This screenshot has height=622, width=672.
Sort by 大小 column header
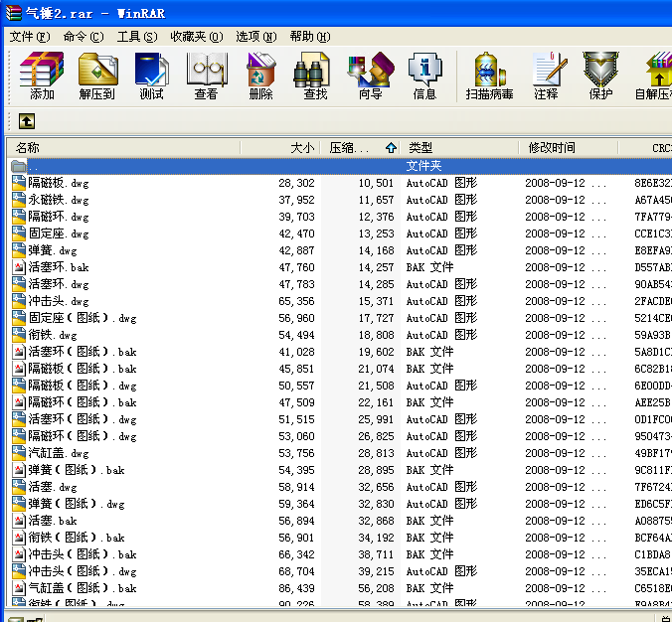click(280, 148)
